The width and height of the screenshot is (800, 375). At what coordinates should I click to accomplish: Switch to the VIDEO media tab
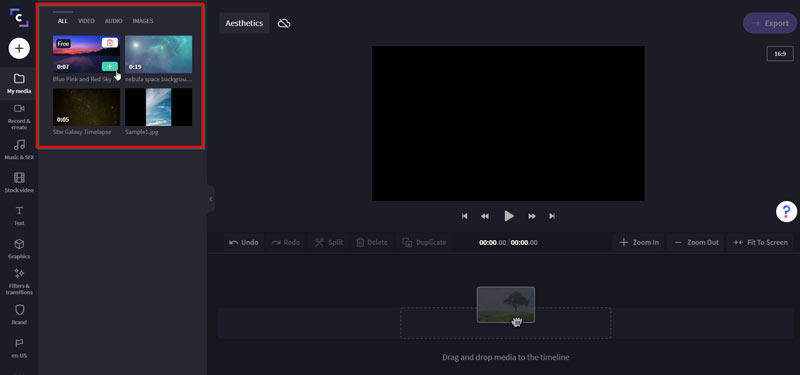click(x=86, y=21)
